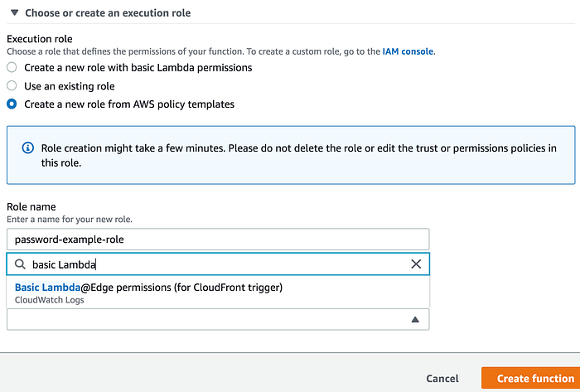Click the info icon in the role creation notice
This screenshot has height=392, width=580.
(26, 148)
